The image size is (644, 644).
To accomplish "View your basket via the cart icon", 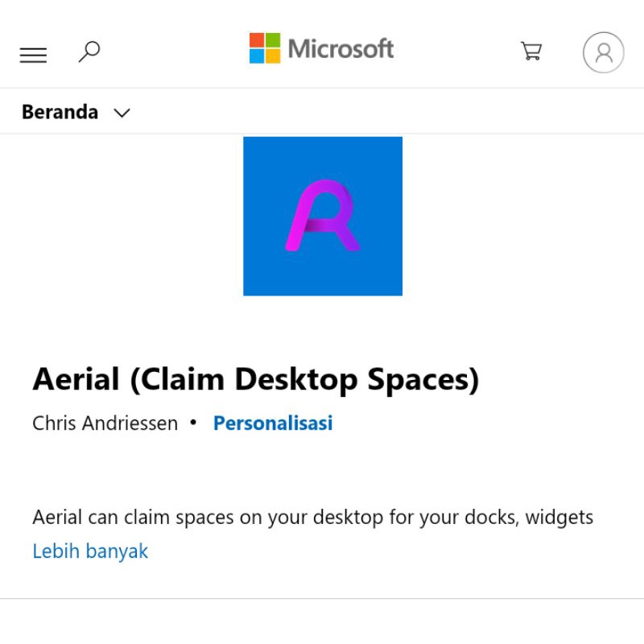I will coord(531,52).
